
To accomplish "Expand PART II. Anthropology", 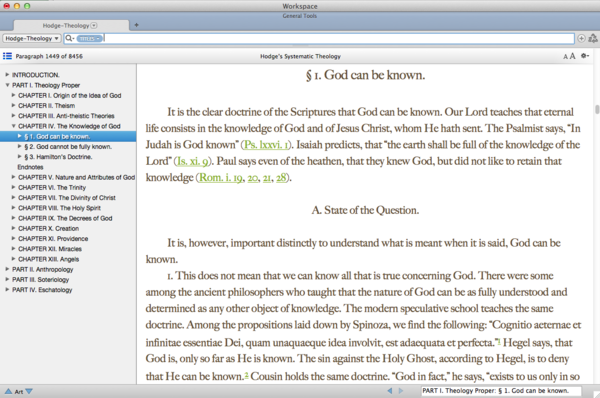I will tap(7, 269).
